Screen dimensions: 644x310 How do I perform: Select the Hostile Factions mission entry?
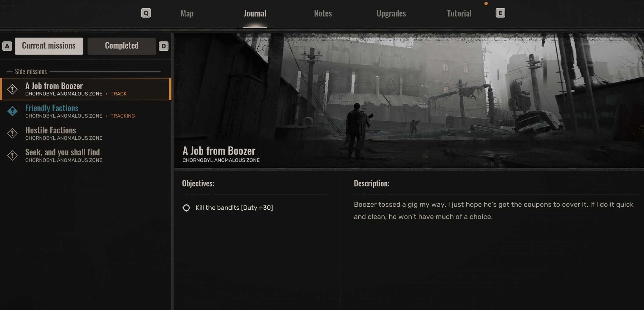[x=86, y=133]
